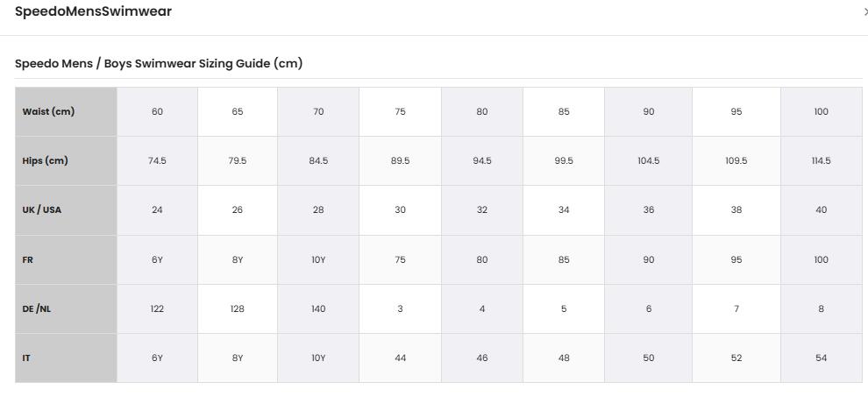The height and width of the screenshot is (404, 868).
Task: Click the Waist (cm) row header
Action: (x=66, y=111)
